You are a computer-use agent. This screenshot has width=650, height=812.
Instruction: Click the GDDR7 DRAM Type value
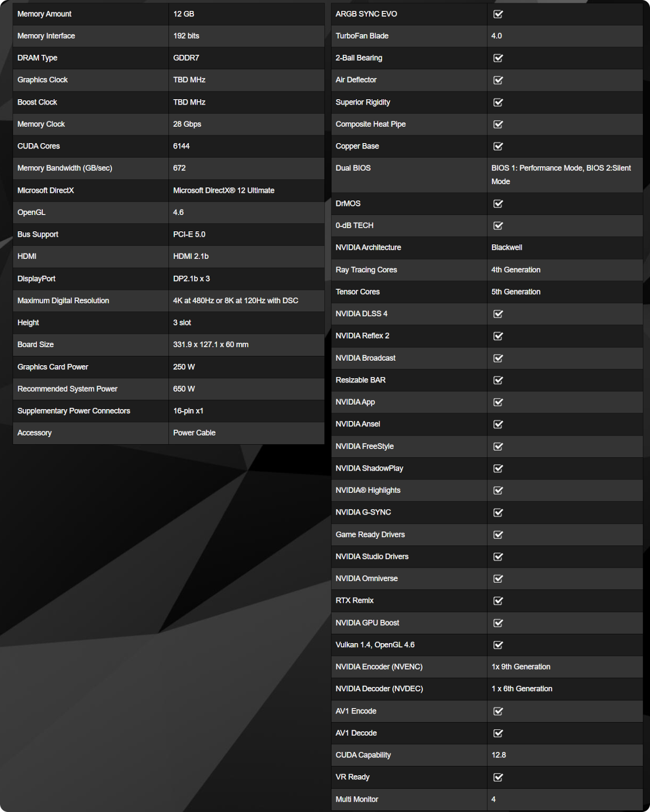click(x=186, y=58)
